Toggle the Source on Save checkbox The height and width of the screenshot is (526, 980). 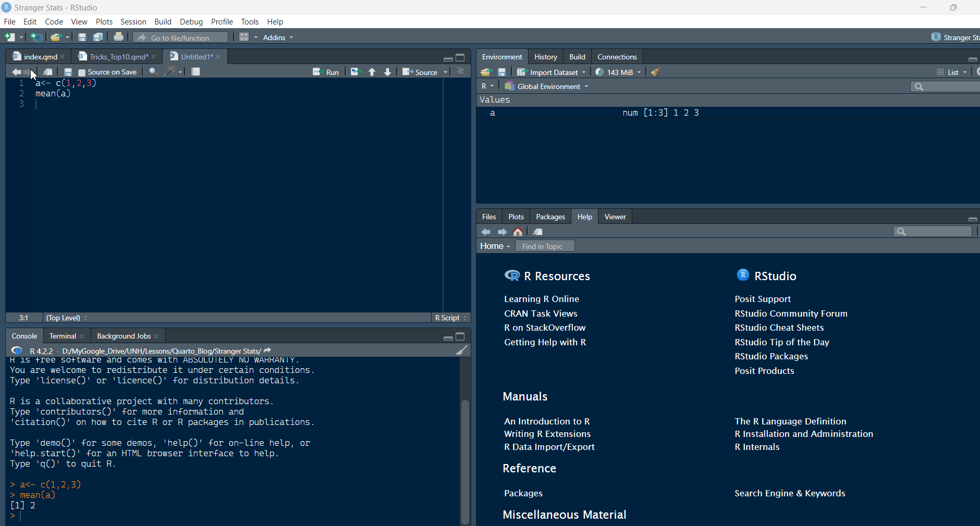click(x=82, y=72)
